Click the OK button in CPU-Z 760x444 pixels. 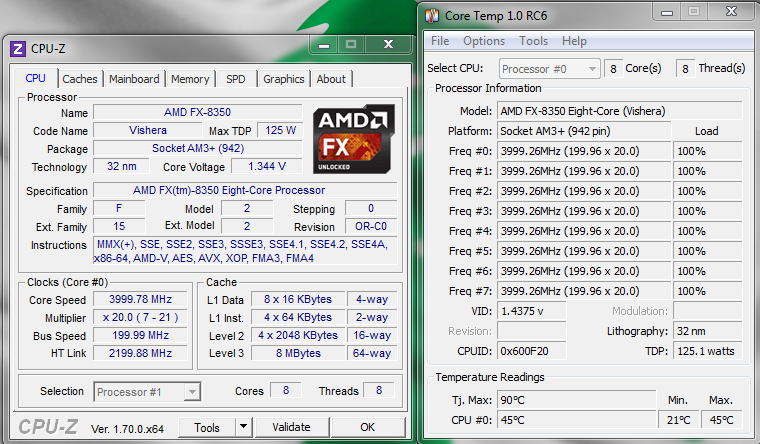[367, 427]
